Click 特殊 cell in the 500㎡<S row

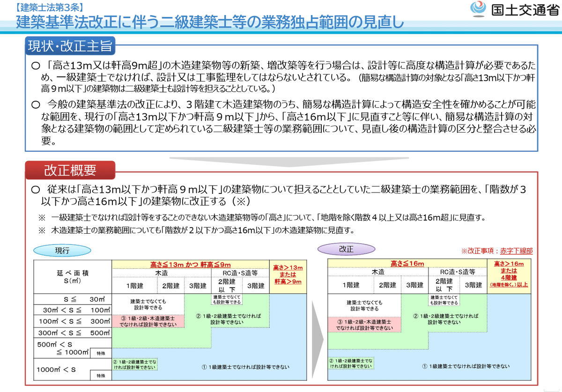(x=101, y=354)
